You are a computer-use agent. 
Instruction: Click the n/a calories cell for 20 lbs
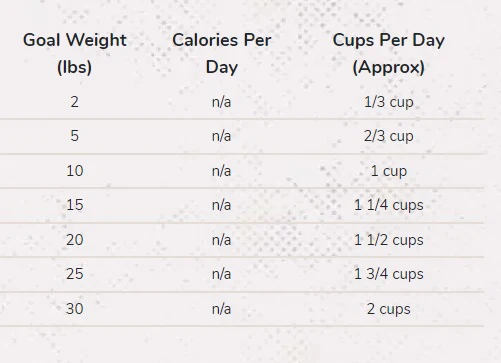(221, 240)
